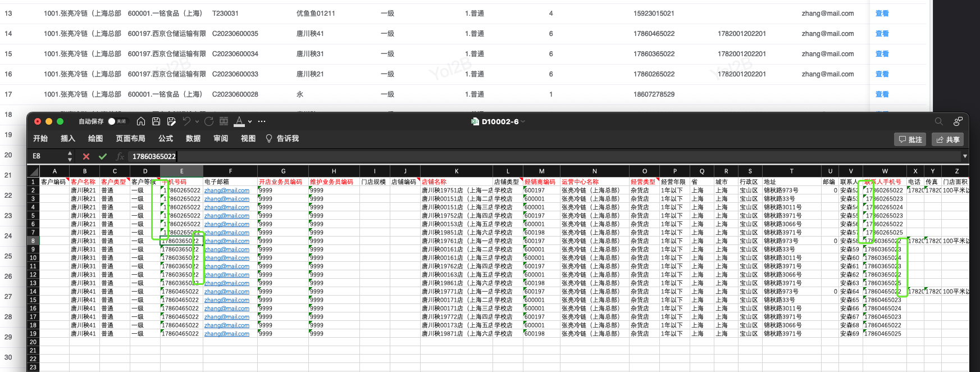Toggle the 自动保存 AutoSave switch
Image resolution: width=980 pixels, height=372 pixels.
[x=117, y=121]
